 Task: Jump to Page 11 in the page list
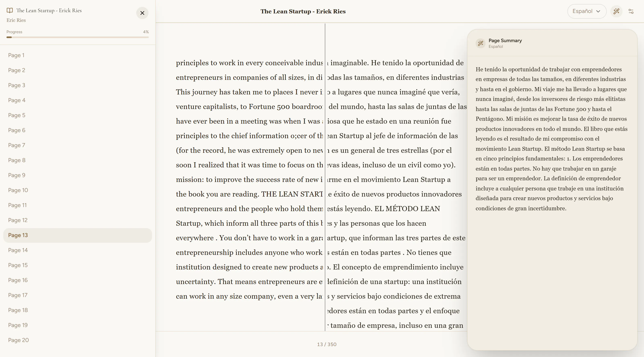77,205
